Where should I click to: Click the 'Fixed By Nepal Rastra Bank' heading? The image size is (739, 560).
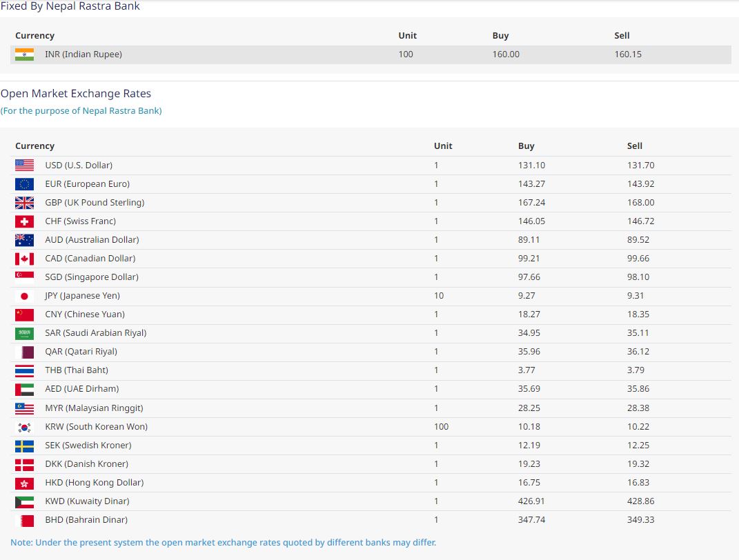coord(70,6)
